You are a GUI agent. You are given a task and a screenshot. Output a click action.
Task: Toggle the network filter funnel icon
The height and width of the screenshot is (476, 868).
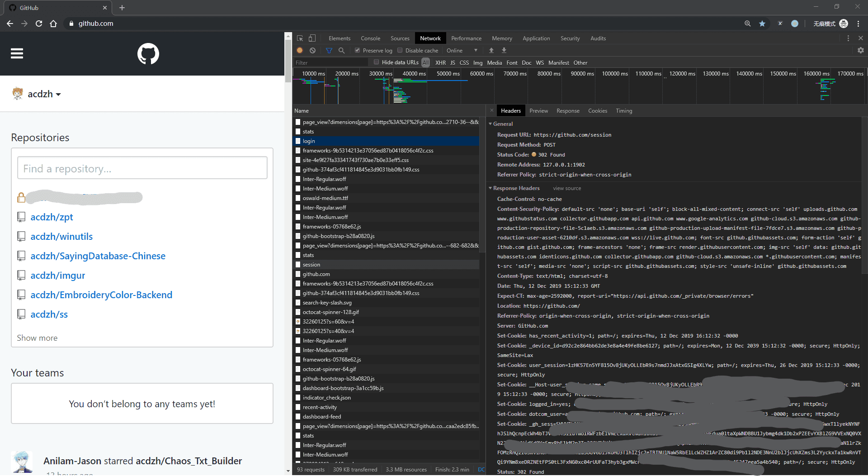329,50
